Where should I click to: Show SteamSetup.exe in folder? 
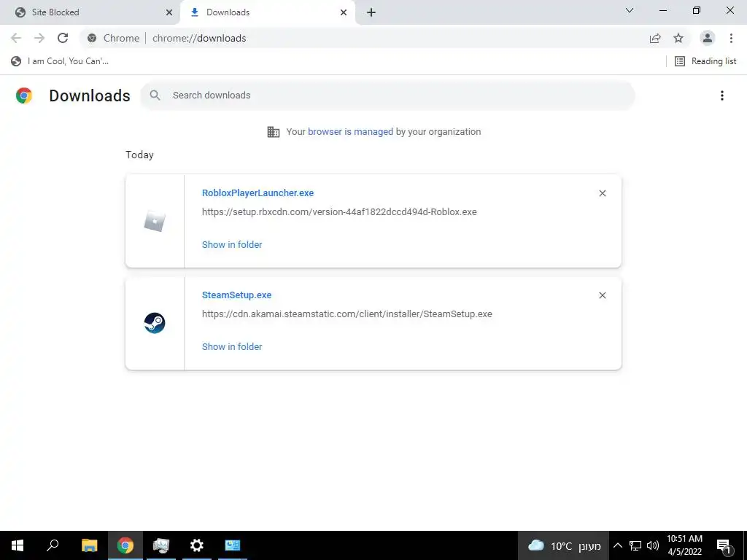(x=232, y=346)
